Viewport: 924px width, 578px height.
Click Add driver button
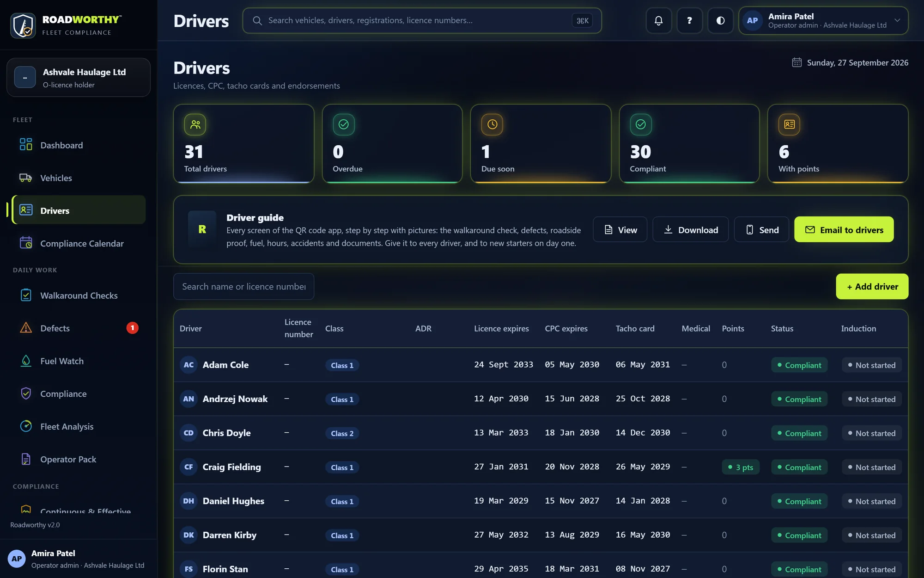click(872, 286)
